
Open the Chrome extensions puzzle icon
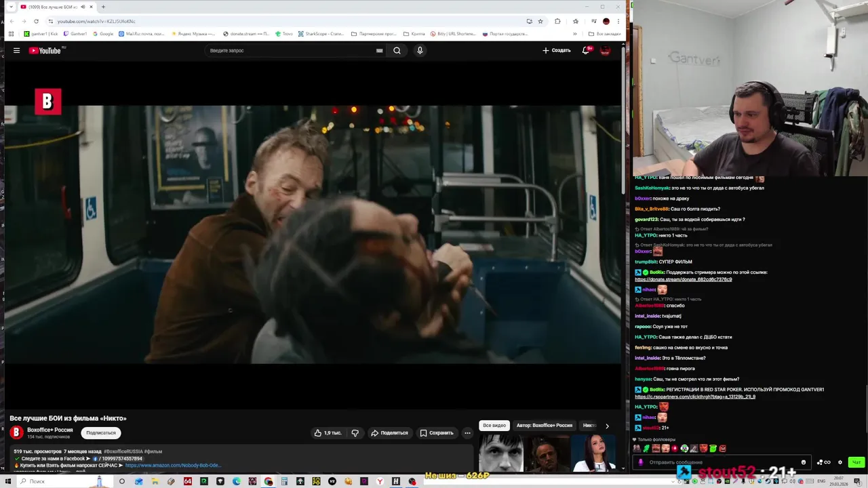pyautogui.click(x=557, y=21)
